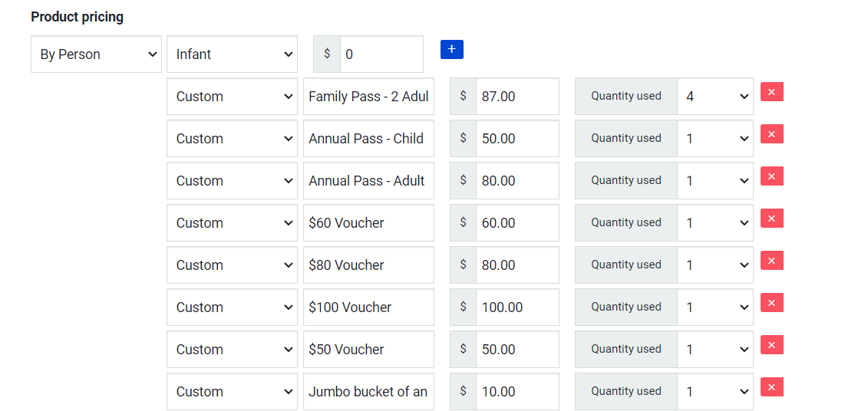This screenshot has width=868, height=411.
Task: Open the Custom dropdown for $100 Voucher
Action: [232, 307]
